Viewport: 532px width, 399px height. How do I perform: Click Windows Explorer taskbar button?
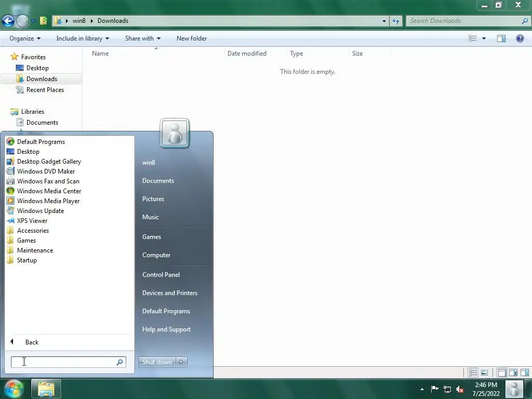46,389
